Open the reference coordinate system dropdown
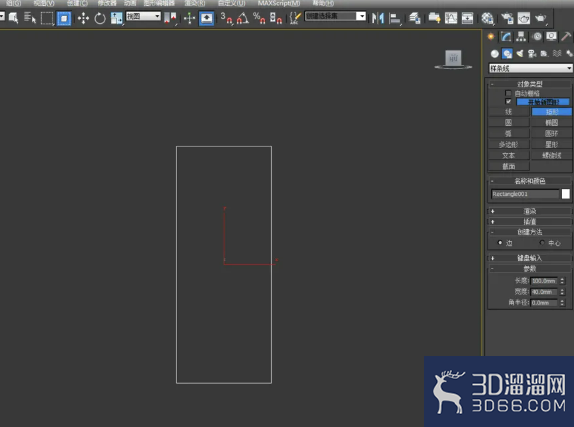This screenshot has width=574, height=427. point(143,16)
